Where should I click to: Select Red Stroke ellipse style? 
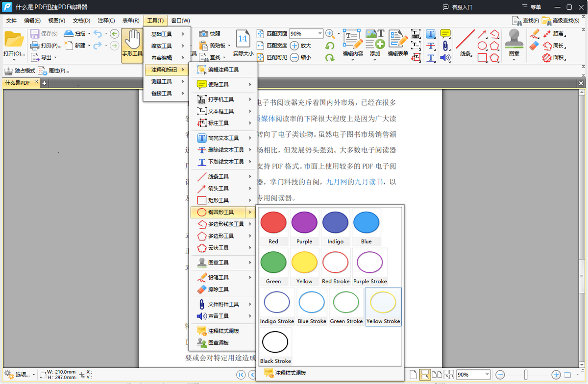coord(336,266)
